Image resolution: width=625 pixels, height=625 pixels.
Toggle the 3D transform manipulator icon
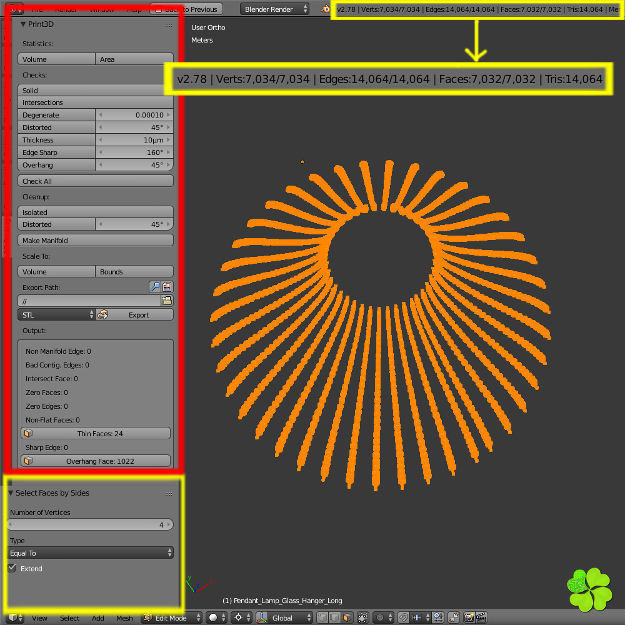coord(261,617)
